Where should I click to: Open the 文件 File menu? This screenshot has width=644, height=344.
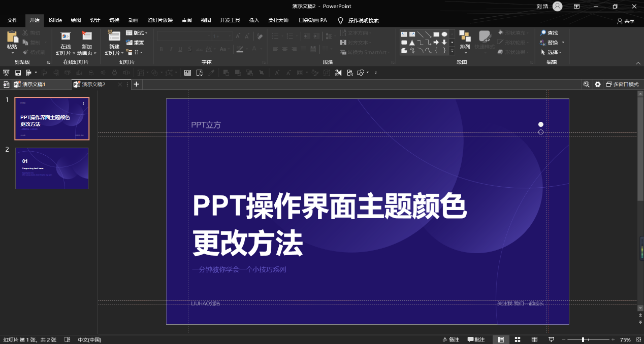point(12,20)
